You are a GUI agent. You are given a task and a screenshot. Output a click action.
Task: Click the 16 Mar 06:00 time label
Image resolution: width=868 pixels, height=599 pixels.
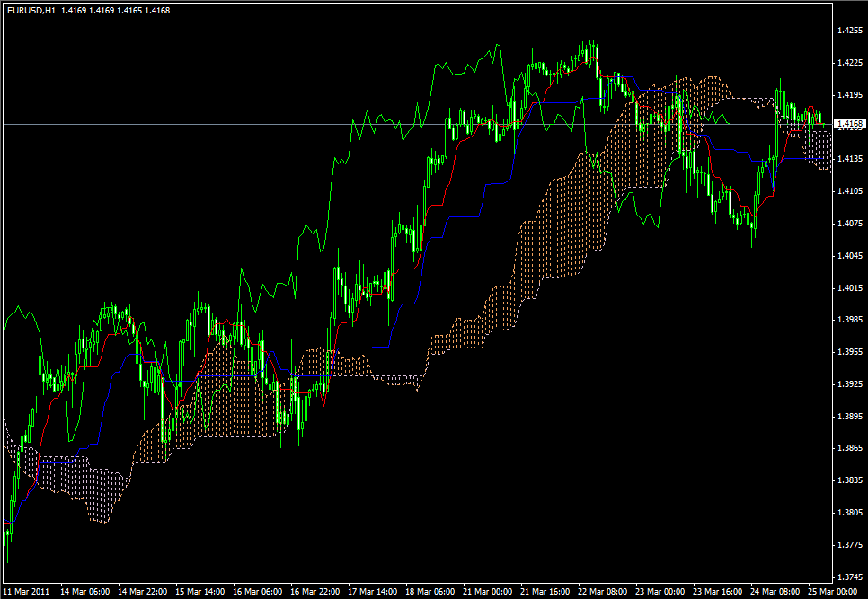tap(257, 591)
